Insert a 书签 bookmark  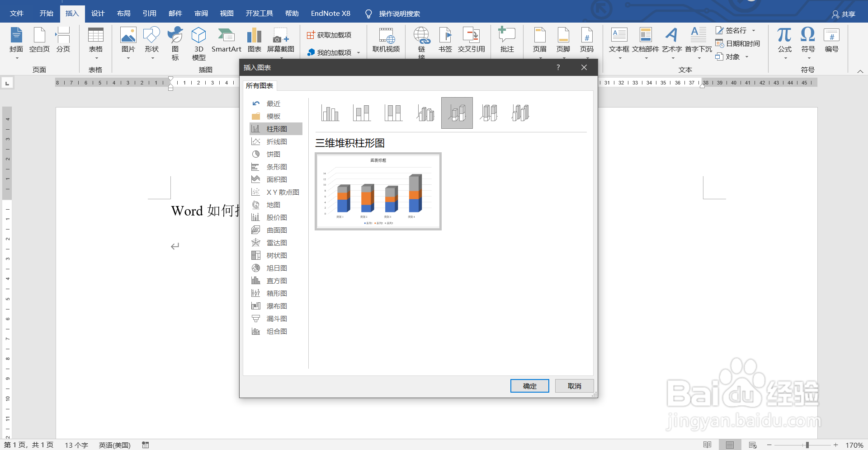(445, 41)
